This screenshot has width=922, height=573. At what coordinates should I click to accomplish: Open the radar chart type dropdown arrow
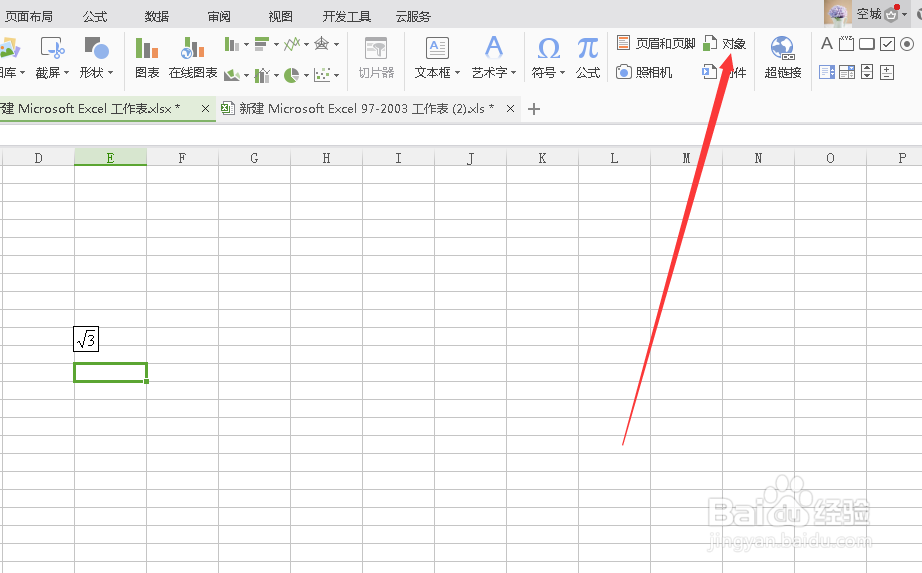click(336, 44)
